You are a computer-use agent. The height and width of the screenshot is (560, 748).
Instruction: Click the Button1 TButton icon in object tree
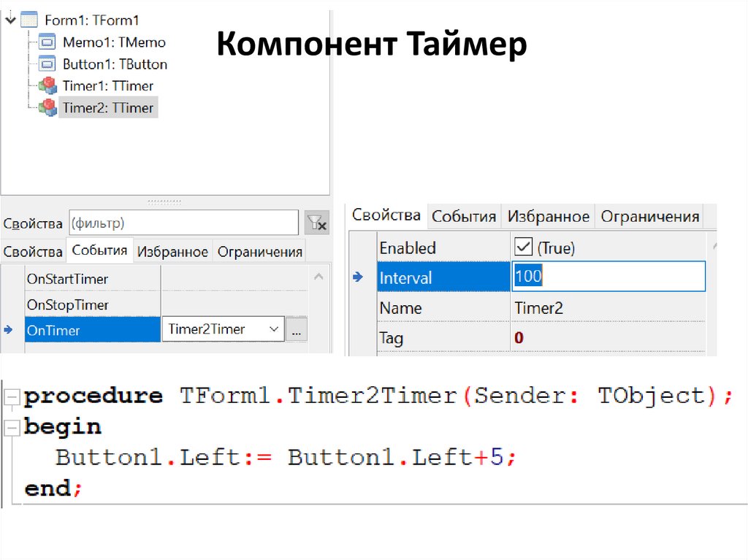pyautogui.click(x=47, y=64)
